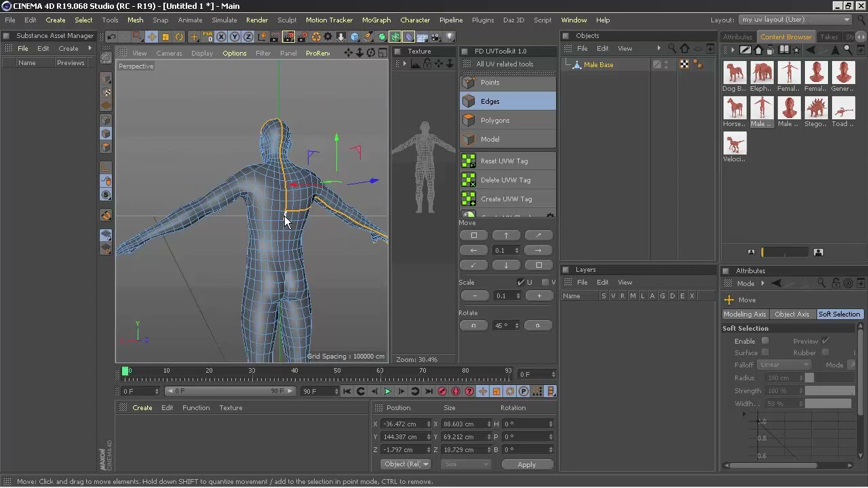Check the Rubber option in Soft Selection
Image resolution: width=868 pixels, height=488 pixels.
(x=825, y=352)
